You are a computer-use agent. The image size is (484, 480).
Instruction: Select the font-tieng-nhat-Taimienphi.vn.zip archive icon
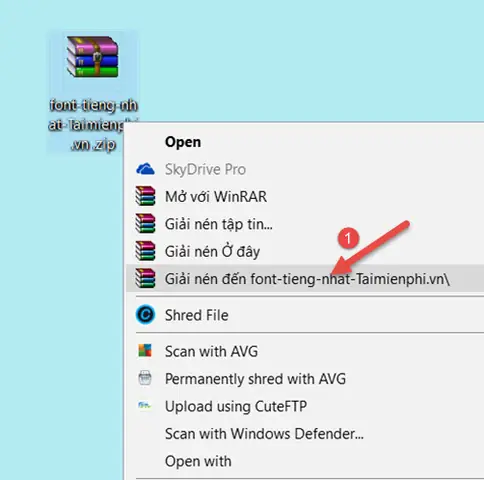(x=93, y=57)
